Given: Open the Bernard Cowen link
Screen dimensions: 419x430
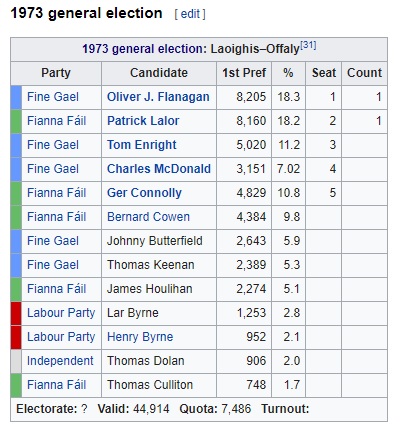Looking at the screenshot, I should point(148,217).
